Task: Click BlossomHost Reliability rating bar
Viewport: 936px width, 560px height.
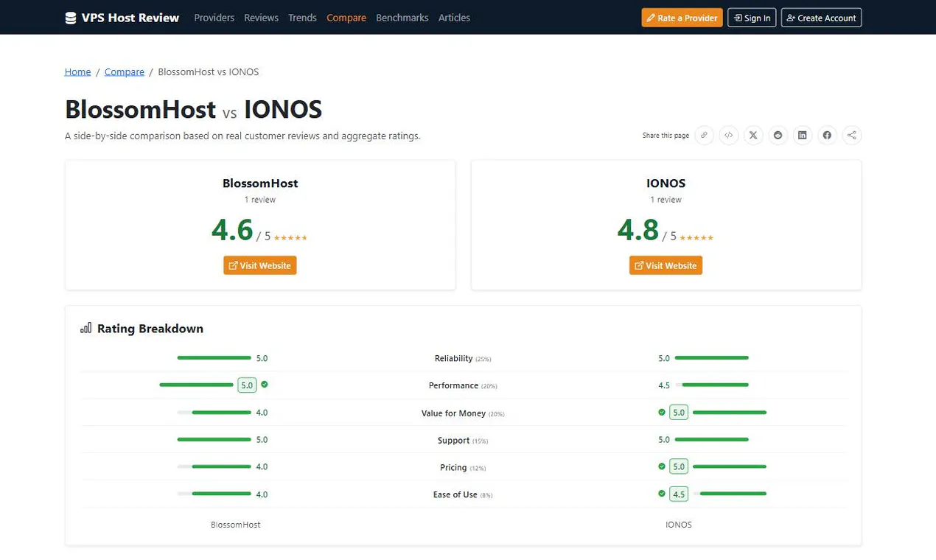Action: tap(214, 358)
